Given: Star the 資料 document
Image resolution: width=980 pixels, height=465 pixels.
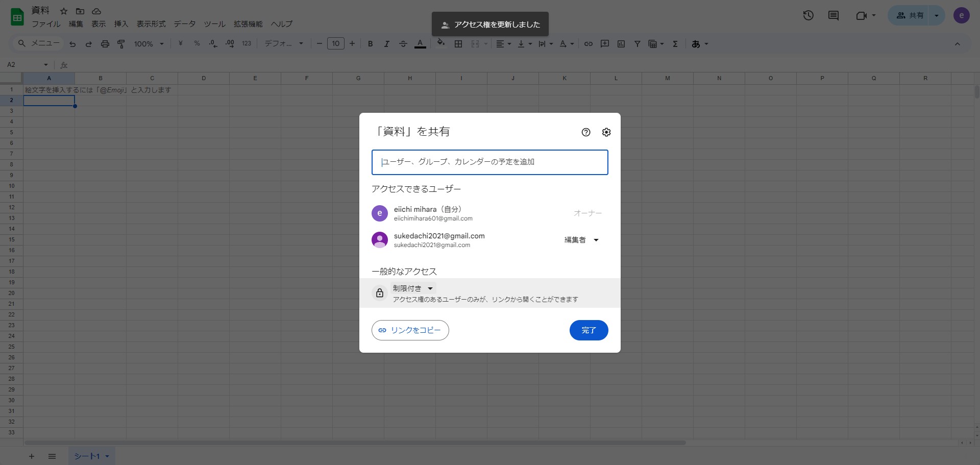Looking at the screenshot, I should [x=64, y=11].
